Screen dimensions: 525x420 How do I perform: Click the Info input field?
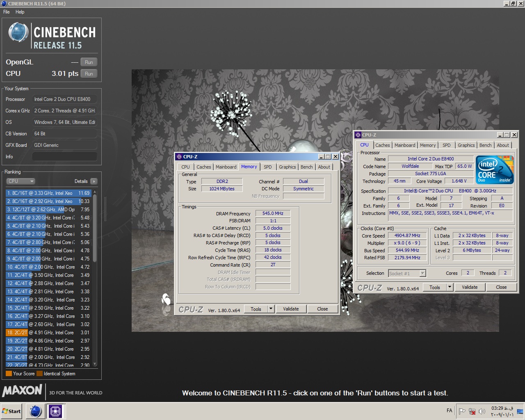click(65, 157)
